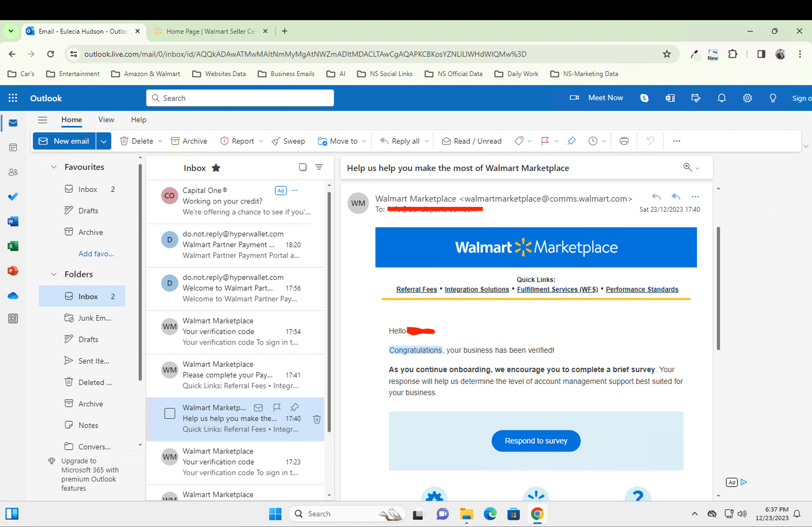812x527 pixels.
Task: Pin the email using toolbar pin icon
Action: 571,141
